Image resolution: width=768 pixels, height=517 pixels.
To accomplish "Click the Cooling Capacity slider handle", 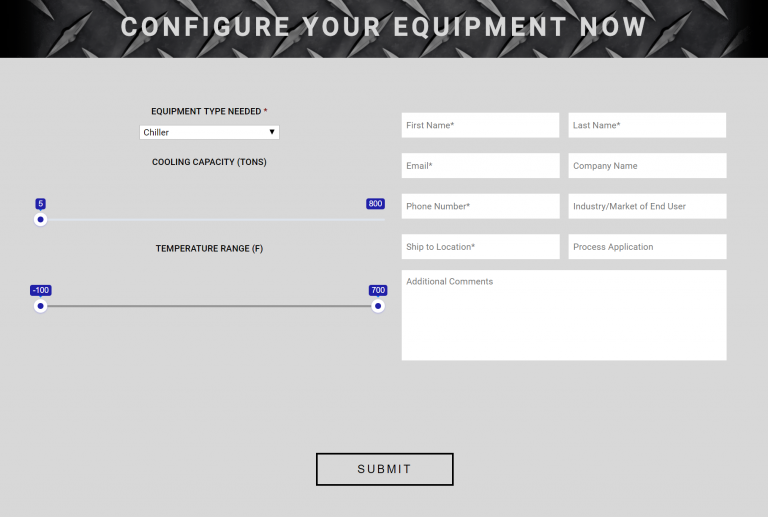I will [x=40, y=220].
